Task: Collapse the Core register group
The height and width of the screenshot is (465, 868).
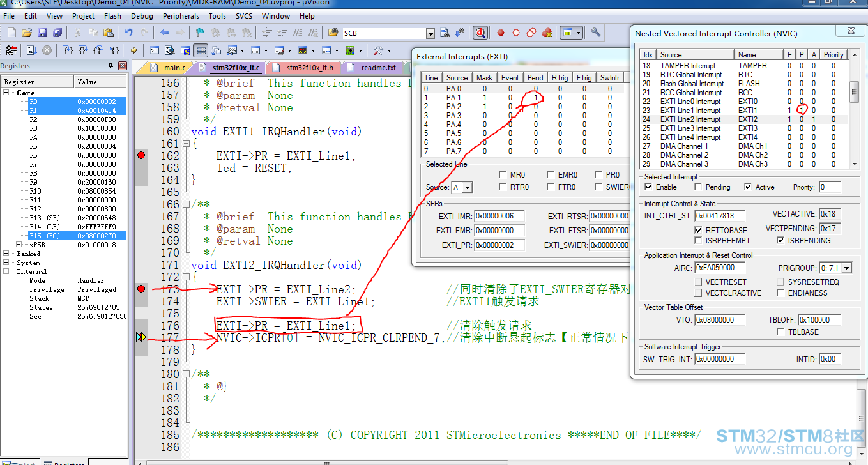Action: click(6, 93)
